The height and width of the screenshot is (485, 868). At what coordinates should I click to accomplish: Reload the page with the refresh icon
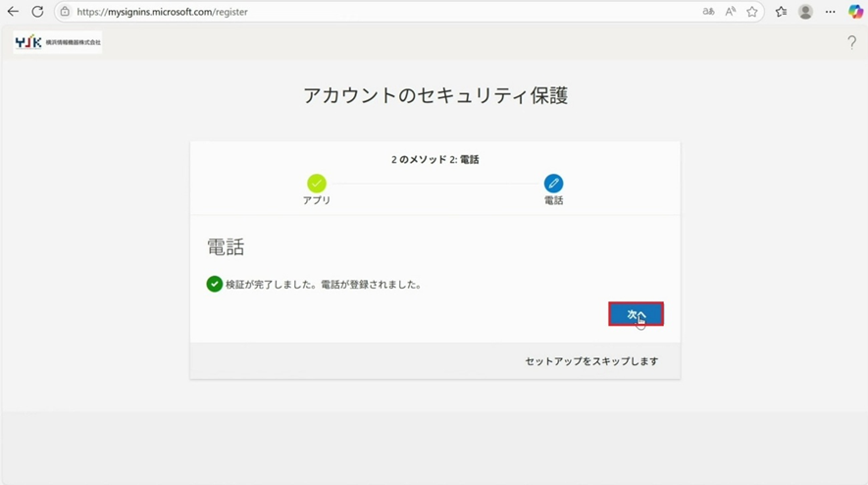click(x=37, y=12)
